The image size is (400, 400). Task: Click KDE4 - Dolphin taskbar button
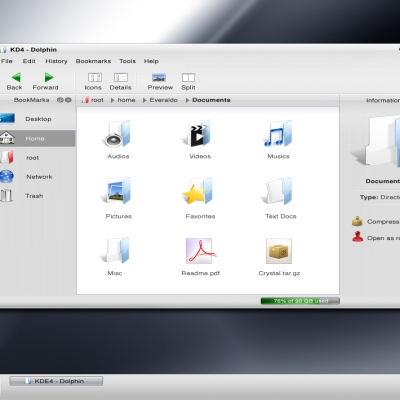(56, 381)
